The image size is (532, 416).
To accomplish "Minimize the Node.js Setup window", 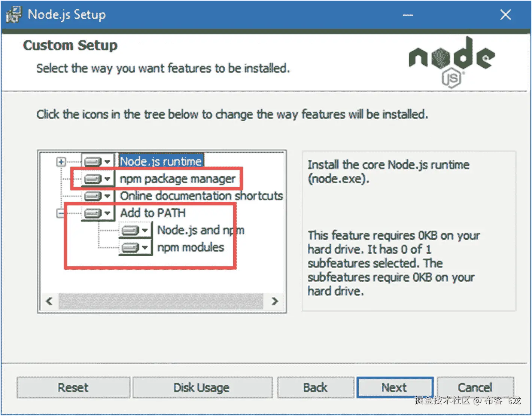I will tap(408, 15).
